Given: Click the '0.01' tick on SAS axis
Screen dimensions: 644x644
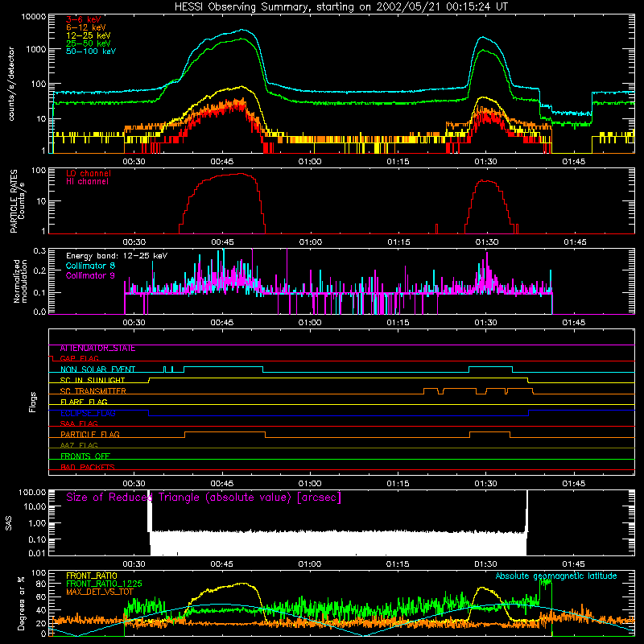Looking at the screenshot, I should [37, 553].
